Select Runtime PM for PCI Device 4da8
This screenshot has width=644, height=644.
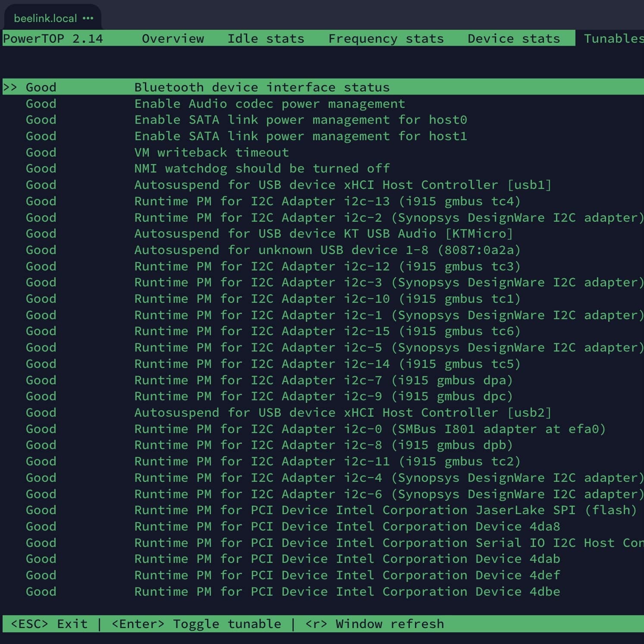tap(347, 526)
